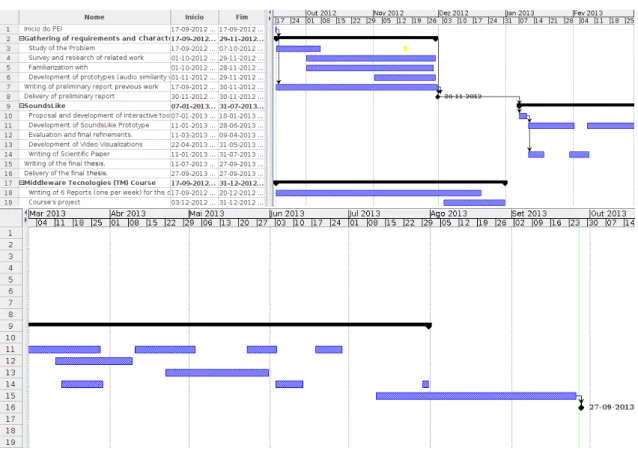Click Writing of preliminary report Gantt bar
Image resolution: width=638 pixels, height=451 pixels.
(x=357, y=87)
